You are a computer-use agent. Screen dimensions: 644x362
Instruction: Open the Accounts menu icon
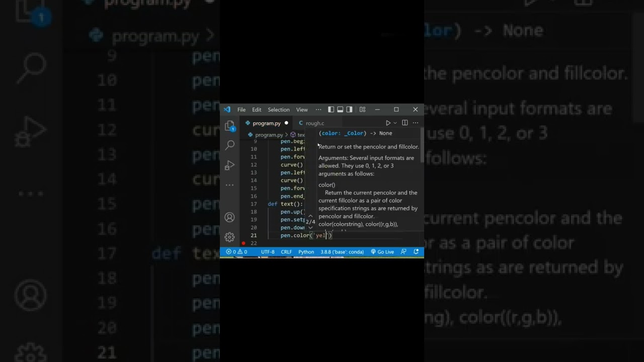[x=230, y=217]
